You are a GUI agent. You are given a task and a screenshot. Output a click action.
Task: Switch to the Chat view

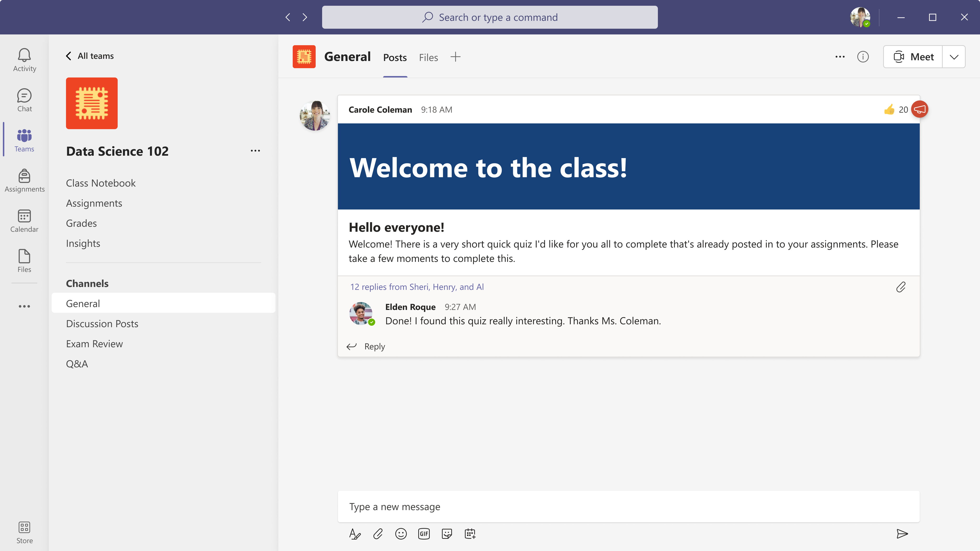[x=24, y=100]
